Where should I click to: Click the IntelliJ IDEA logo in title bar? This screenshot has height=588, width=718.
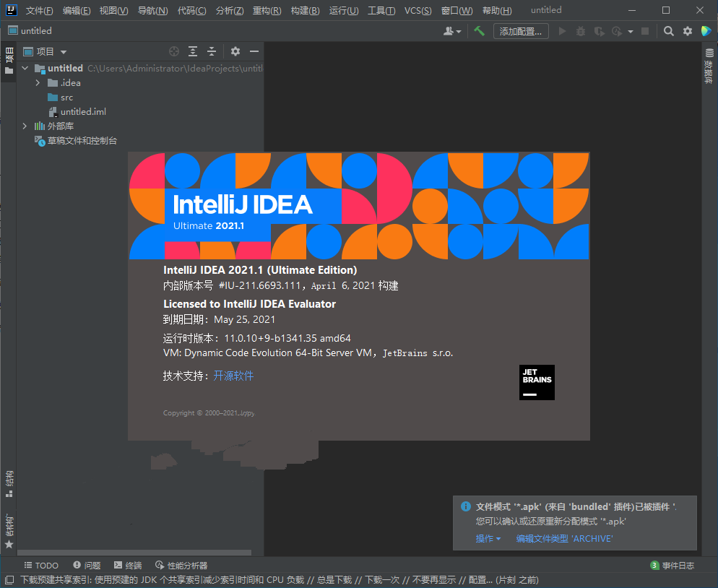pos(10,9)
